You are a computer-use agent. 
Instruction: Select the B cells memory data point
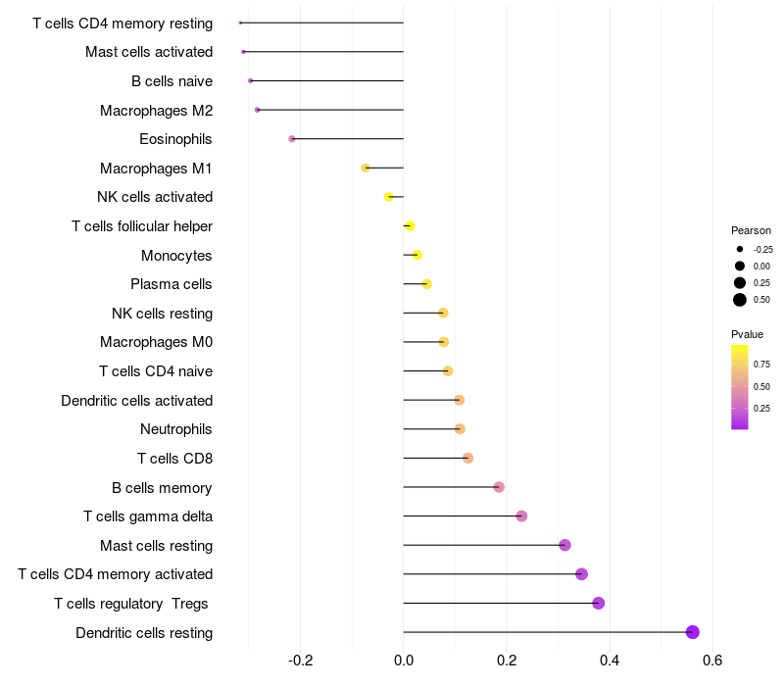499,487
